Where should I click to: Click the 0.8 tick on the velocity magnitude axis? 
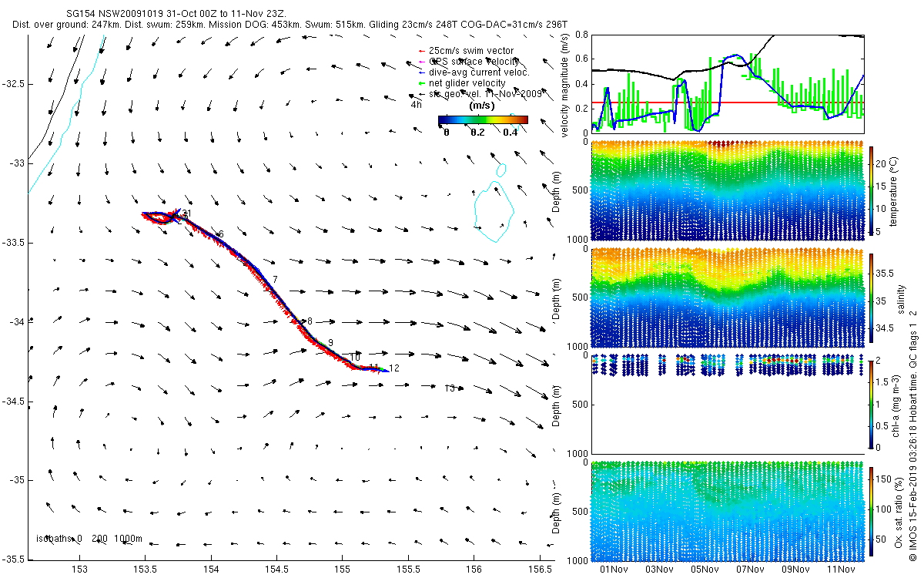581,35
